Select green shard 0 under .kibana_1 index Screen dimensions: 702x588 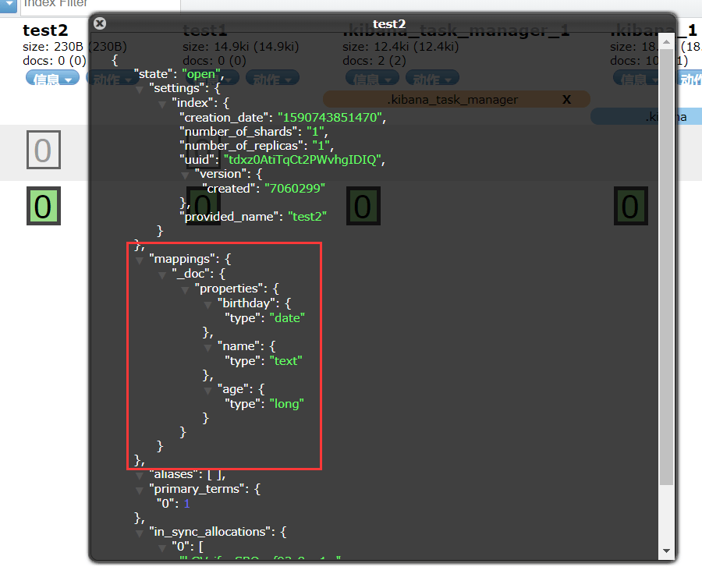pos(630,206)
